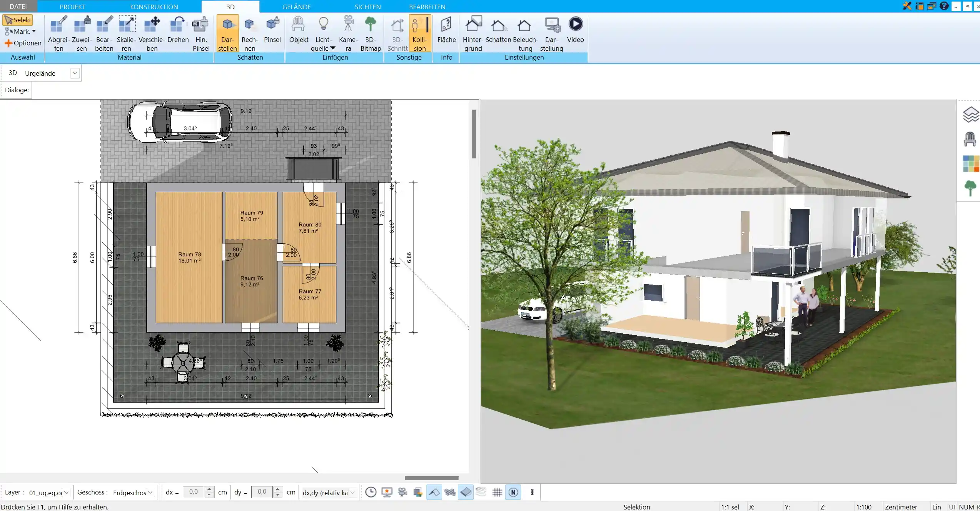Click the GELÄNDE menu tab
The image size is (980, 511).
click(296, 7)
